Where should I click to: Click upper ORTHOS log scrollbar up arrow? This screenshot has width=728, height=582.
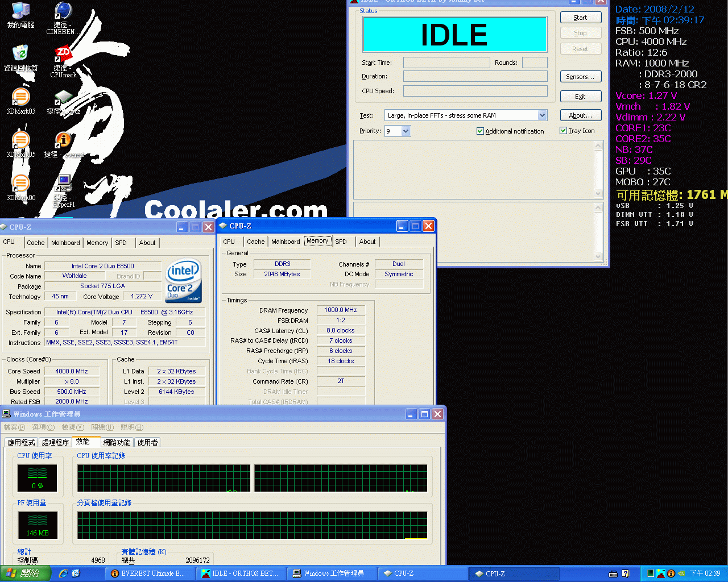[598, 146]
